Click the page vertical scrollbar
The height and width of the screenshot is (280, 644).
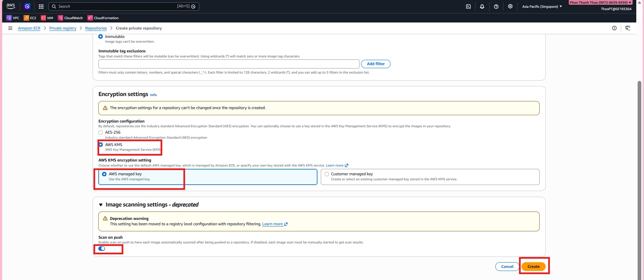tap(639, 168)
